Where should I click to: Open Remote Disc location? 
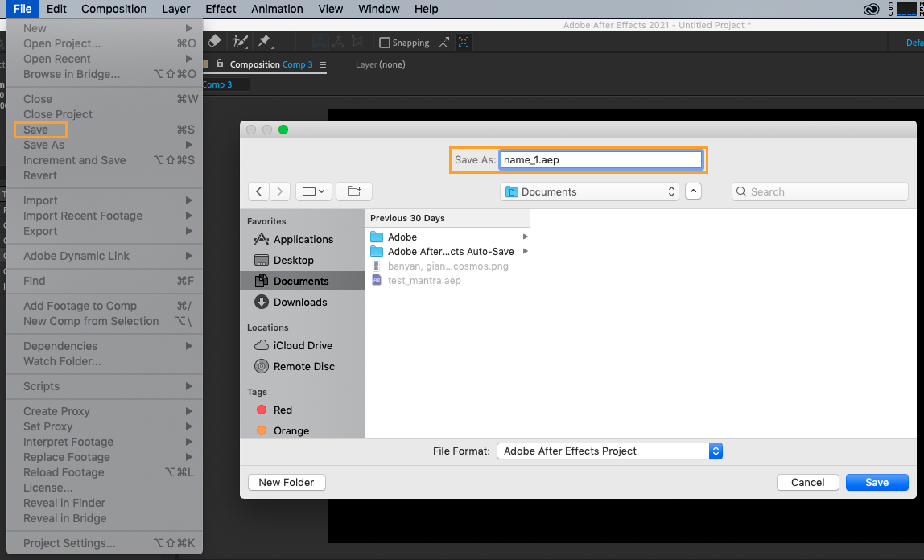coord(303,366)
